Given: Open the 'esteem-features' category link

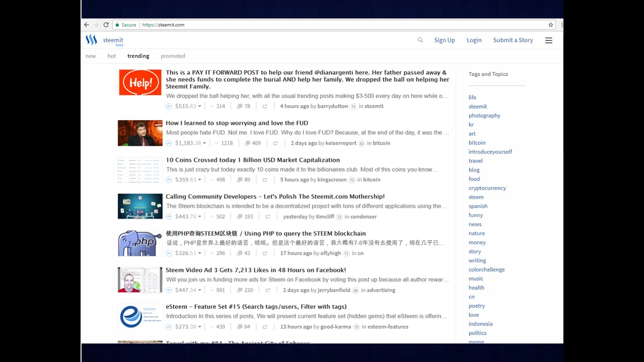Looking at the screenshot, I should (x=388, y=326).
